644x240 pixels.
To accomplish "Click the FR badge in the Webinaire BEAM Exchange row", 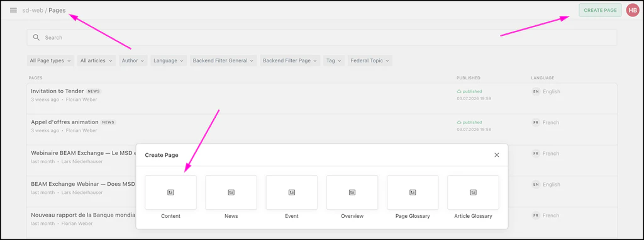I will (x=536, y=154).
